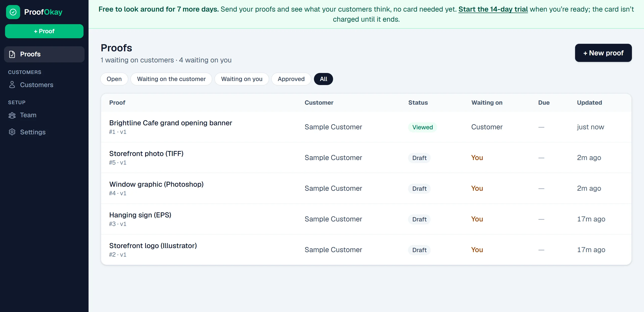This screenshot has height=312, width=644.
Task: Click the Due column header
Action: click(x=544, y=103)
